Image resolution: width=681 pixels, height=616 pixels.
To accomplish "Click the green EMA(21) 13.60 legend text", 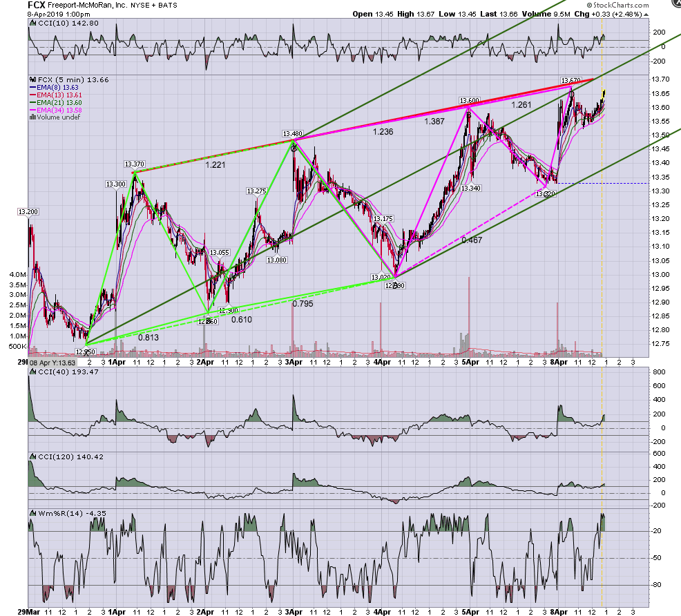I will coord(59,103).
